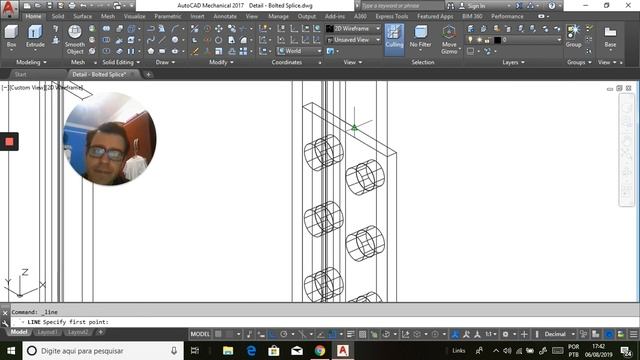Open the Customization menu in the status bar

click(x=633, y=334)
